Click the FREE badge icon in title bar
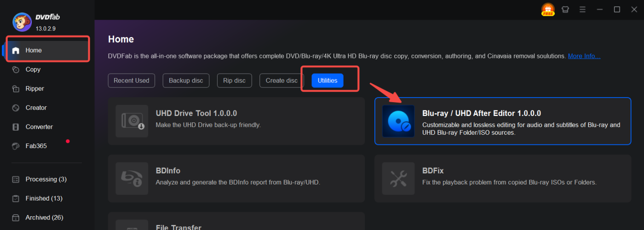The image size is (644, 230). pos(548,10)
